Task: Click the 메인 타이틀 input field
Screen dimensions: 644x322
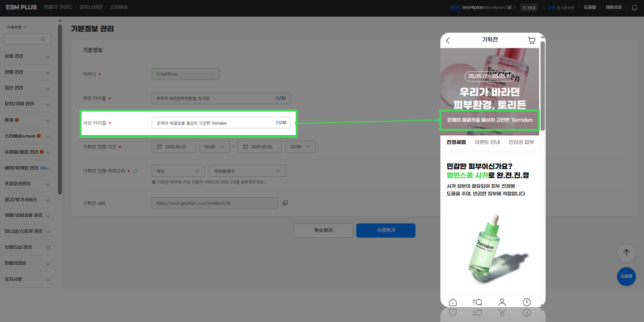Action: tap(221, 98)
